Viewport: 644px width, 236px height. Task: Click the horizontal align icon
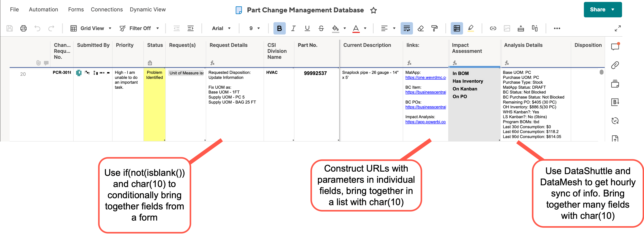pyautogui.click(x=384, y=28)
